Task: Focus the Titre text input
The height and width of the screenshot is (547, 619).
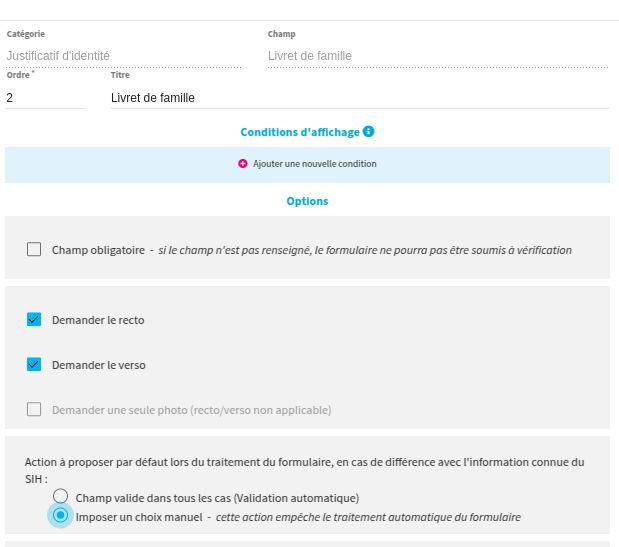Action: [x=358, y=98]
